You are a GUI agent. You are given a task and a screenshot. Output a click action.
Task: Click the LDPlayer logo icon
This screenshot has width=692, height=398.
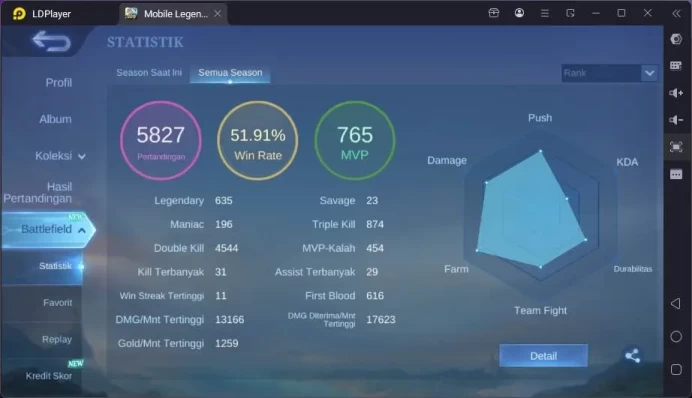19,14
